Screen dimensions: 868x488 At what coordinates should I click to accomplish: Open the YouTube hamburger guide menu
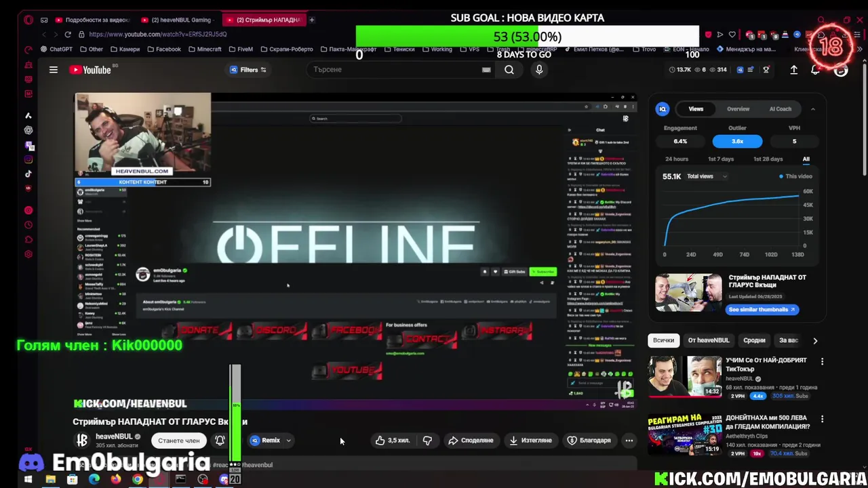pyautogui.click(x=54, y=69)
